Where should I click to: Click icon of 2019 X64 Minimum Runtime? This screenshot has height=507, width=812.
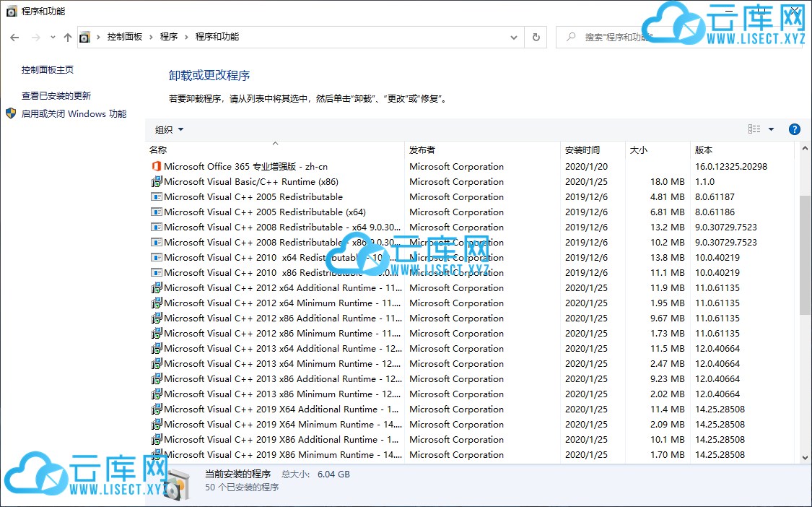point(157,424)
